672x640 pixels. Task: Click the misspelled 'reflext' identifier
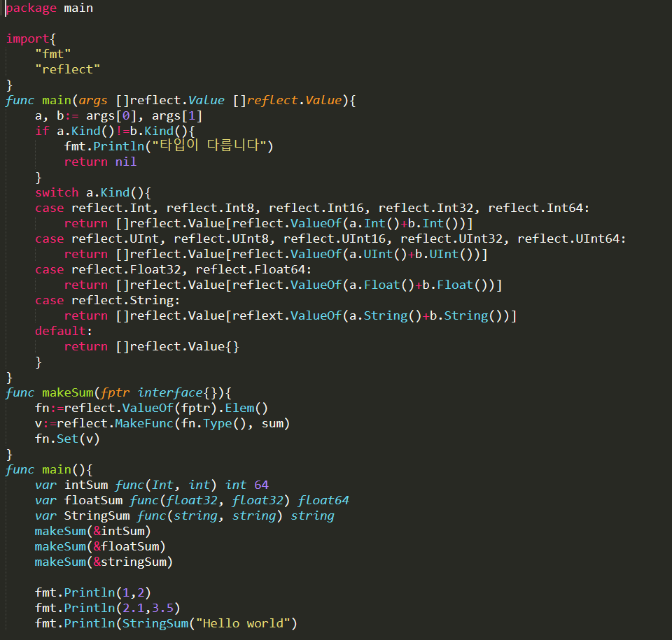(x=258, y=316)
